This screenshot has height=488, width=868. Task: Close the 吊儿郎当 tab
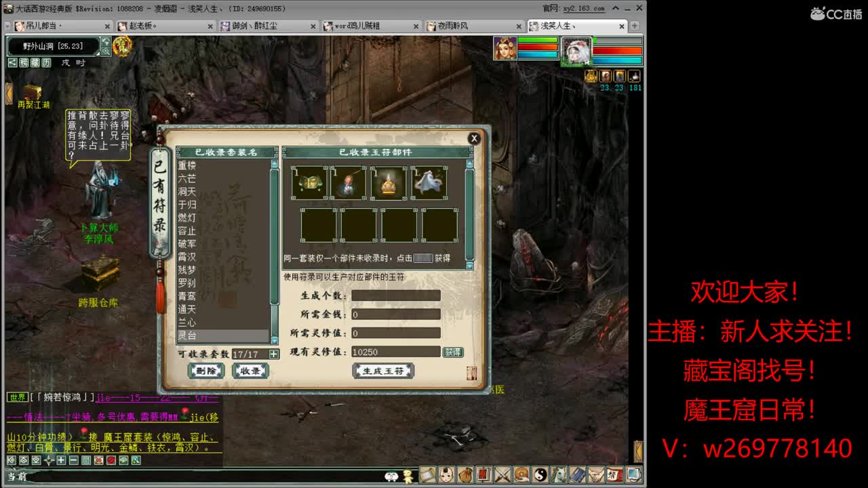[x=107, y=26]
